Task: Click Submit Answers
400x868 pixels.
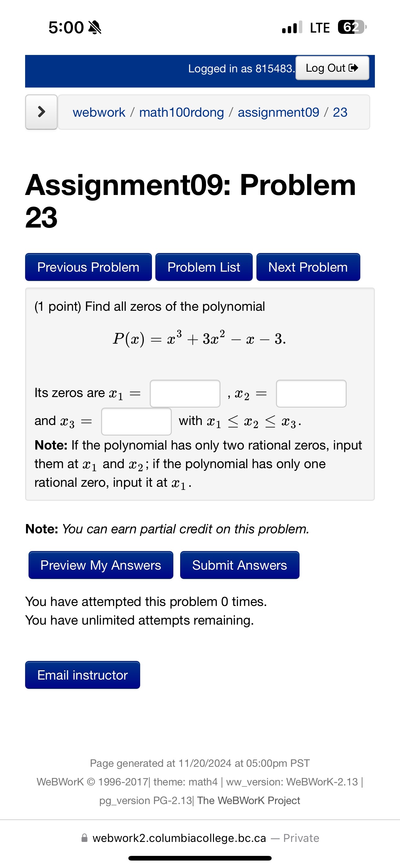Action: tap(239, 565)
